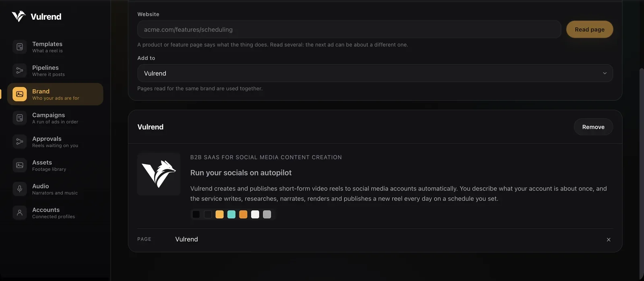
Task: Select the white color swatch
Action: click(x=255, y=215)
